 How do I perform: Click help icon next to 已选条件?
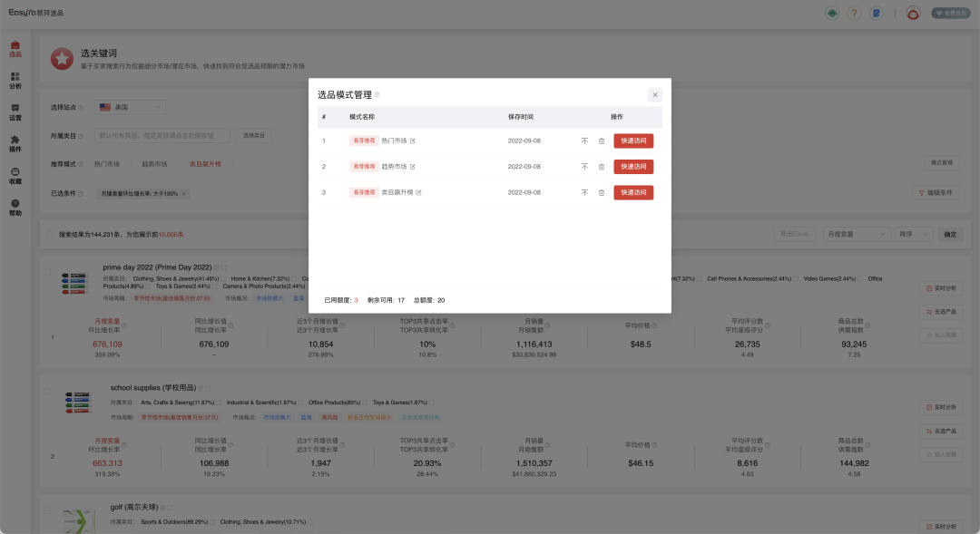pos(81,194)
